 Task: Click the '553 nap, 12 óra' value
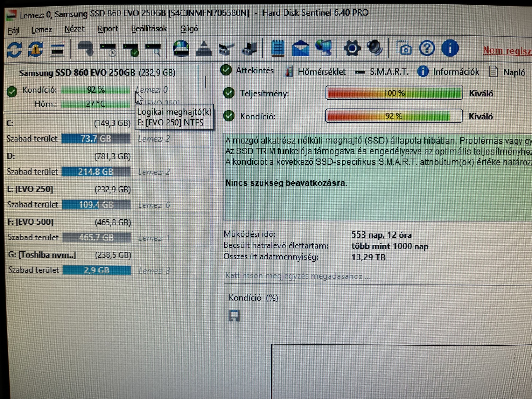click(381, 235)
